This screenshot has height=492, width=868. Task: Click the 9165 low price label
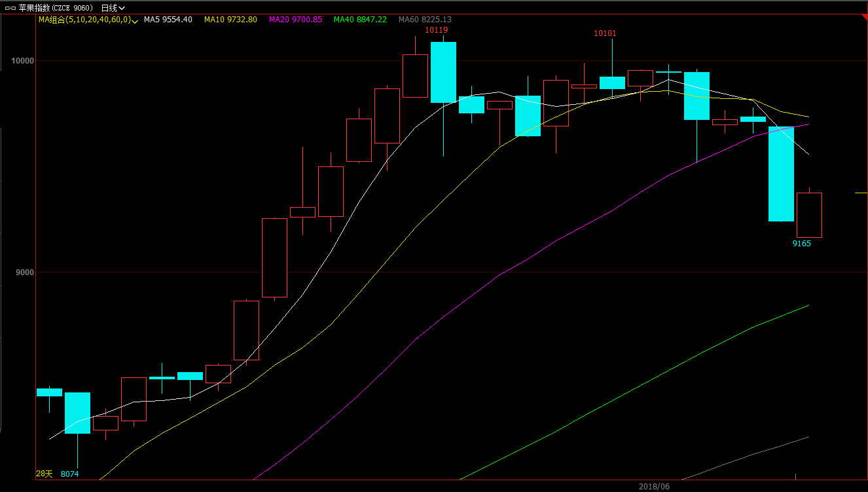pyautogui.click(x=802, y=244)
